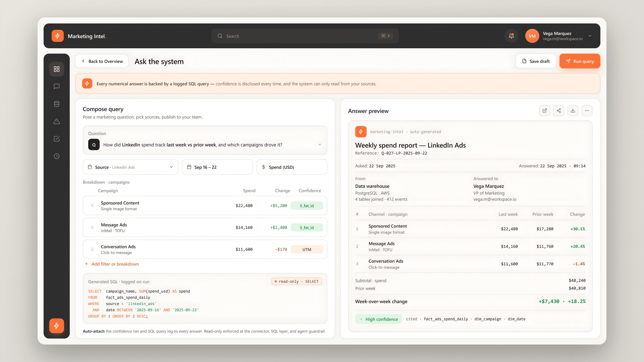Click the +$7,430 · +18.2% week-over-week total
644x362 pixels.
562,301
